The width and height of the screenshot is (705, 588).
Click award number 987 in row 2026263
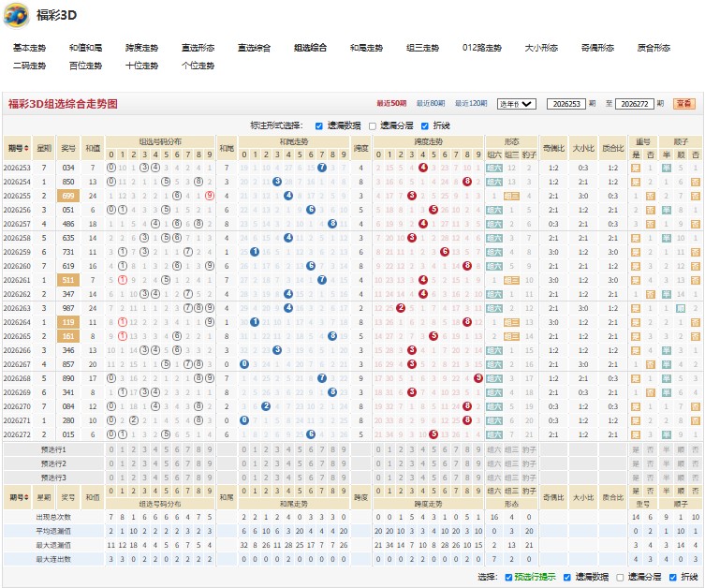click(68, 308)
